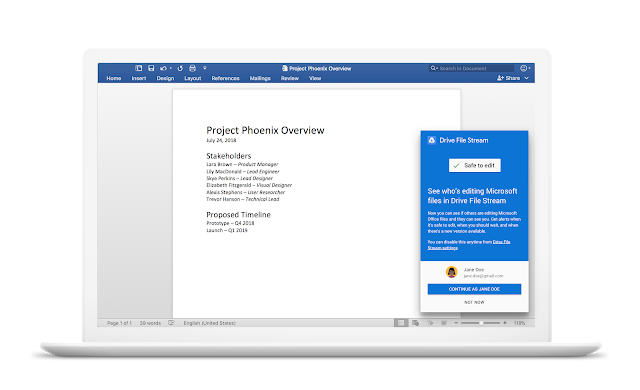Expand the ribbon chevron beside Share

[x=527, y=78]
